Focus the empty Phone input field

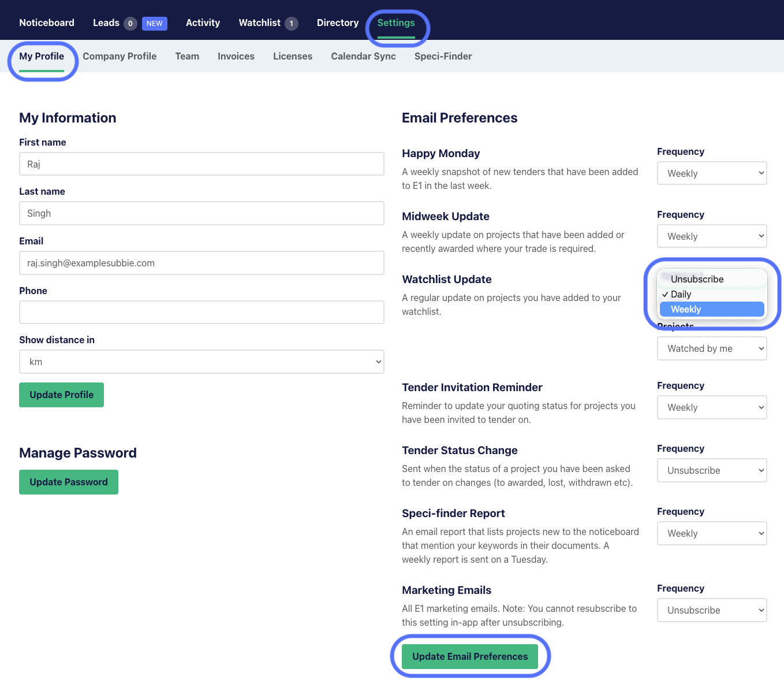point(201,312)
